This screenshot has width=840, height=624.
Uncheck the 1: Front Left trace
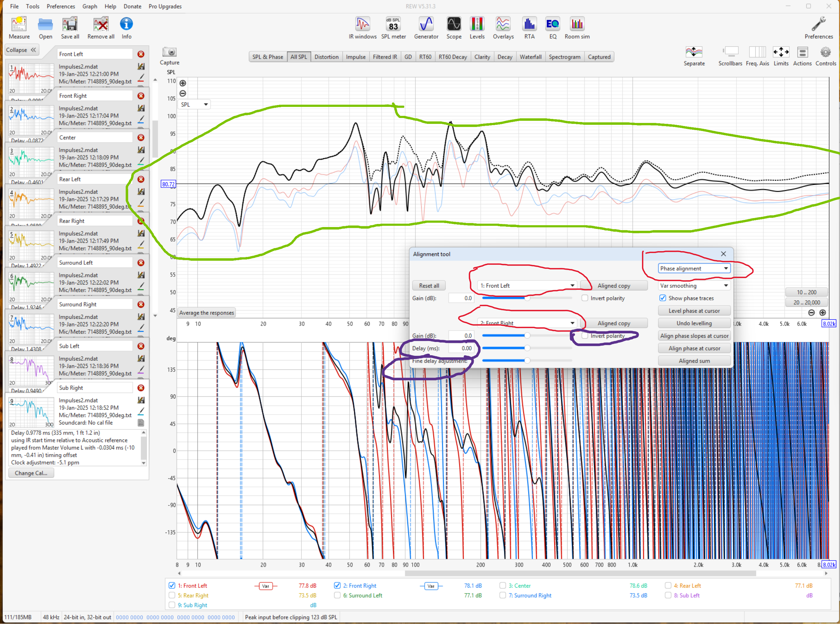coord(172,585)
